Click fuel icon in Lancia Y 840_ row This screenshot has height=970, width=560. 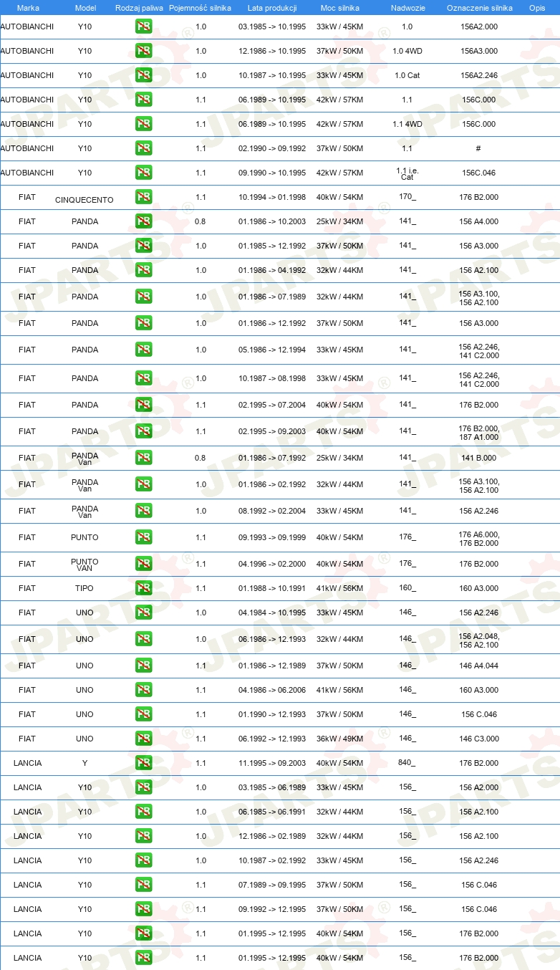(143, 764)
